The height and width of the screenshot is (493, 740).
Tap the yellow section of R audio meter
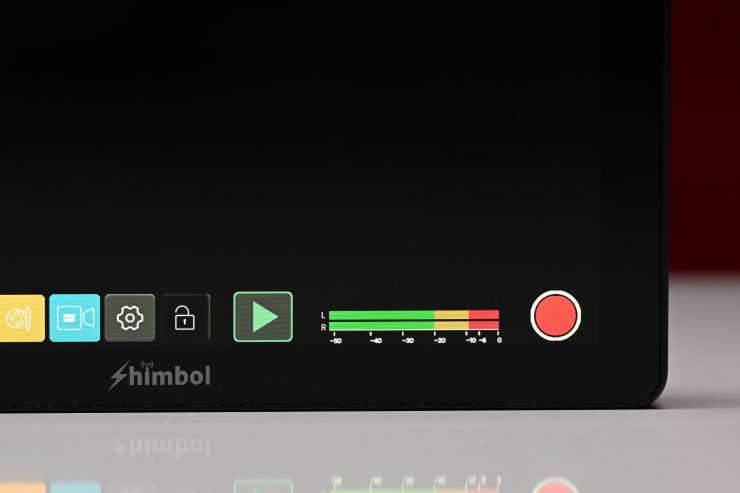(452, 326)
